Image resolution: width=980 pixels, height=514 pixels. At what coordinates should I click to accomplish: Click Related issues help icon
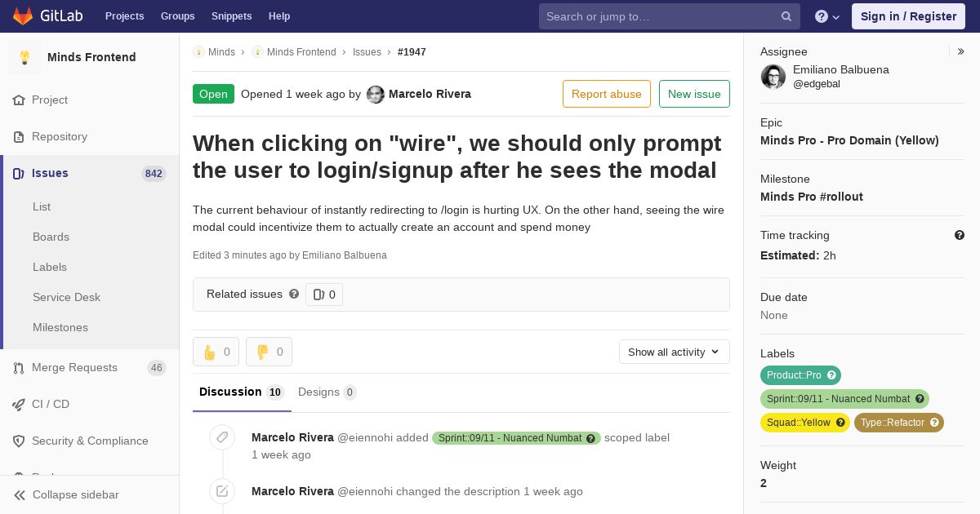(294, 294)
